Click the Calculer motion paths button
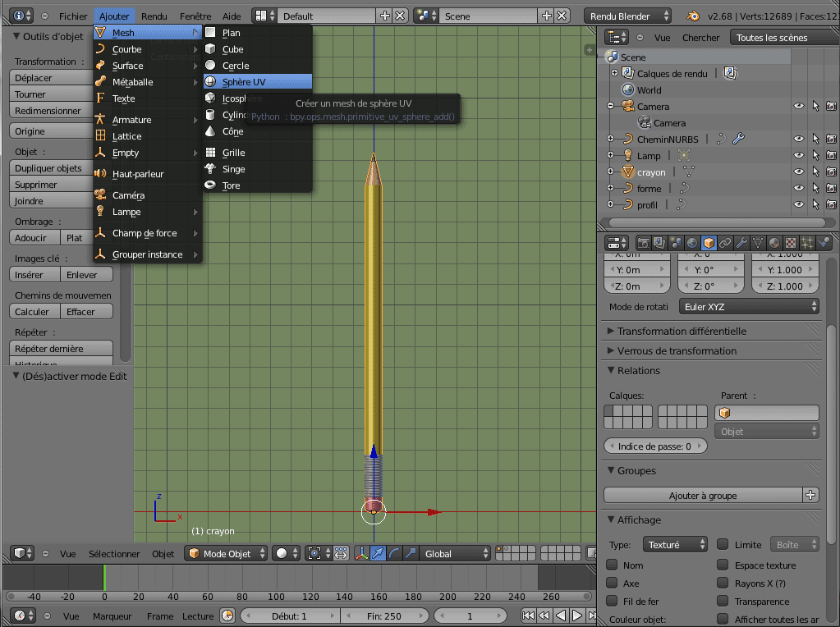This screenshot has width=840, height=627. coord(34,312)
